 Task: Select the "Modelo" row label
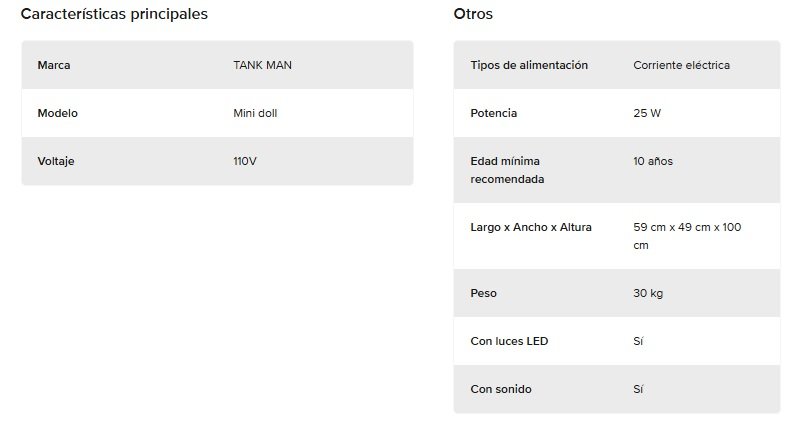(x=57, y=113)
